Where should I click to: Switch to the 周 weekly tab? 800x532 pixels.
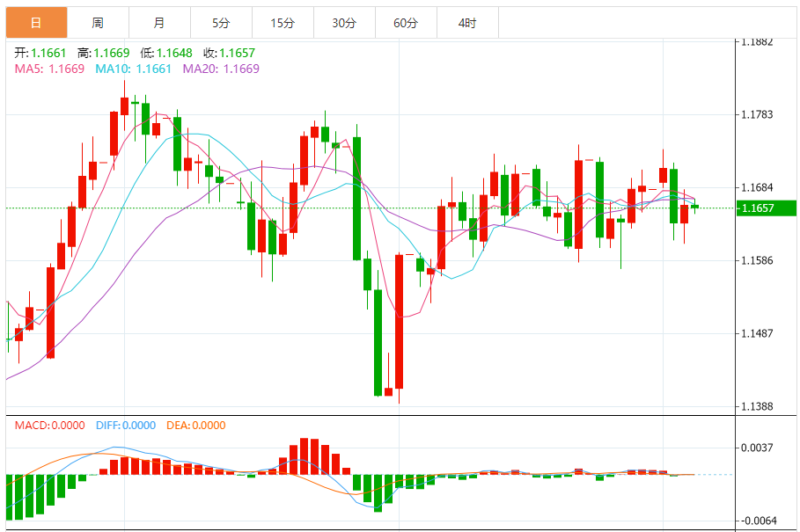98,23
